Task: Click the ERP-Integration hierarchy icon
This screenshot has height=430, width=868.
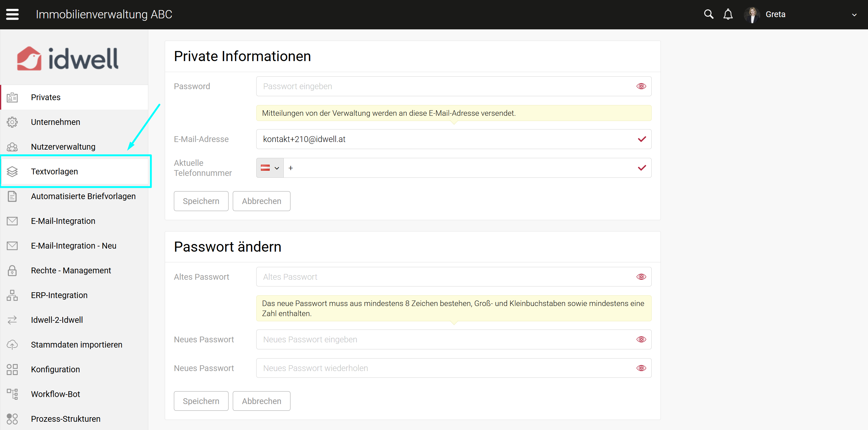Action: click(x=13, y=295)
